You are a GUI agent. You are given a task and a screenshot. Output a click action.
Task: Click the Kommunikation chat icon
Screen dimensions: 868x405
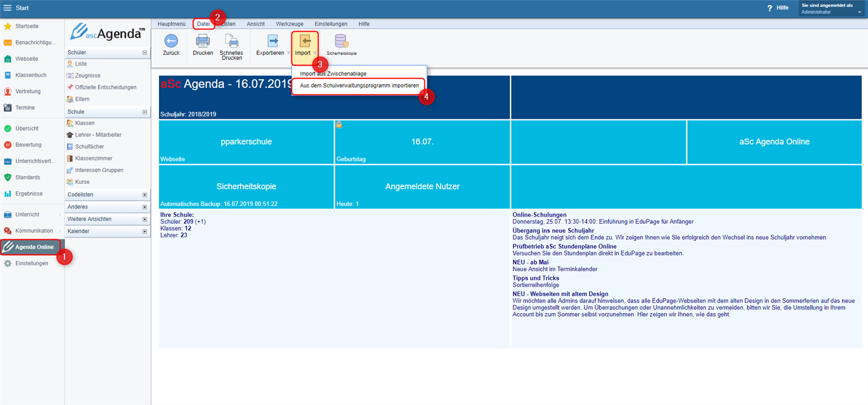coord(8,231)
